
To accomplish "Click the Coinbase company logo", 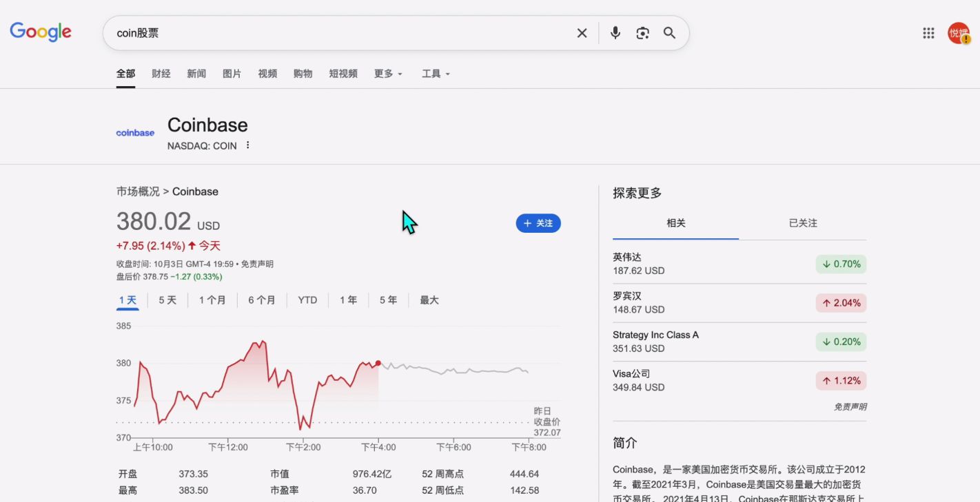I will [134, 132].
